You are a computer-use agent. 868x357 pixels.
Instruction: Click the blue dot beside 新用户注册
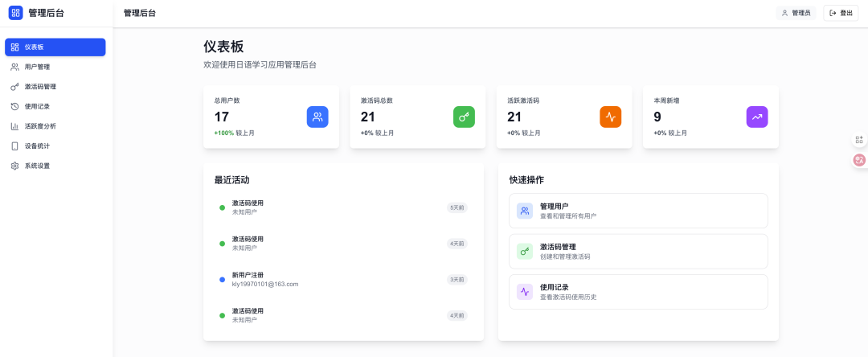[x=222, y=280]
